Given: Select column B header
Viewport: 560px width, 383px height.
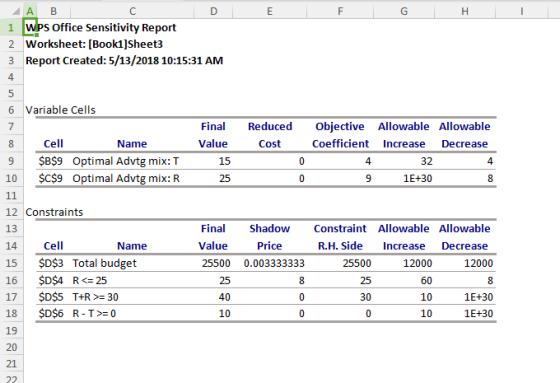Looking at the screenshot, I should click(x=54, y=11).
